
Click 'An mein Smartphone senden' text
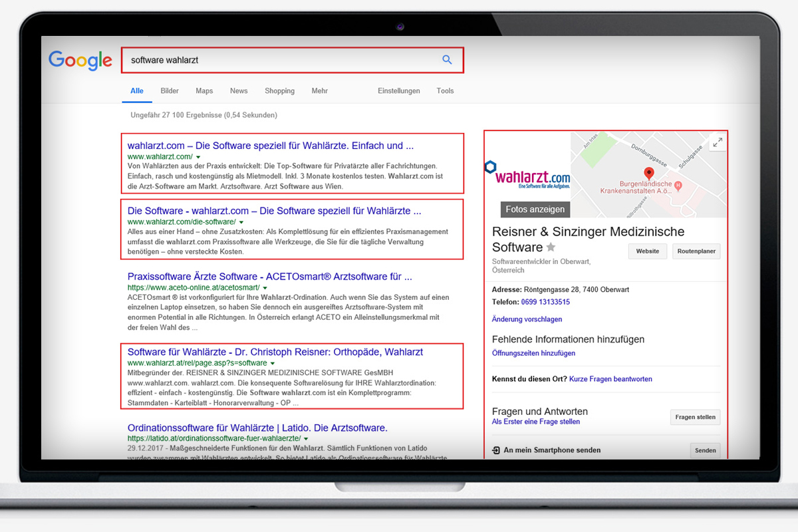552,450
